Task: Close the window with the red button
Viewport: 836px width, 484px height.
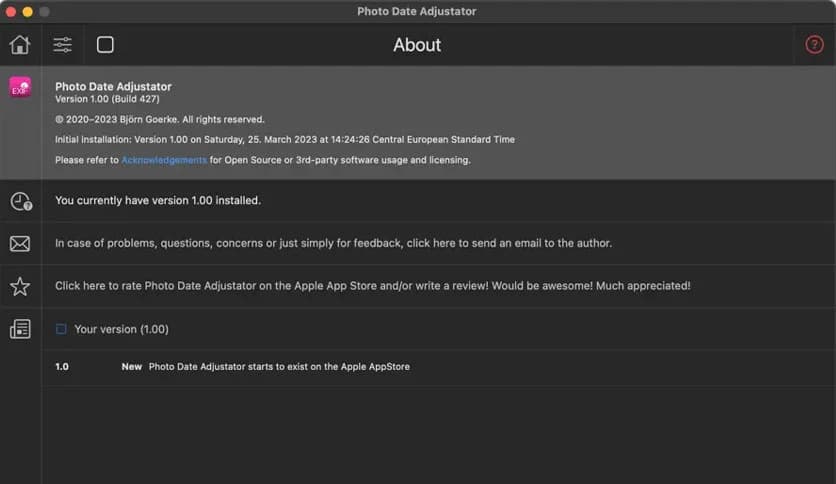Action: 11,11
